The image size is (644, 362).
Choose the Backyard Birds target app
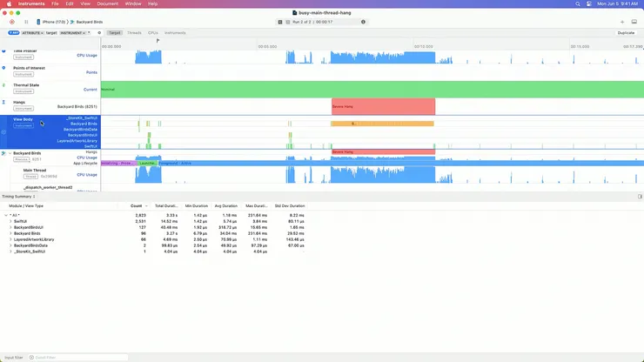(86, 22)
